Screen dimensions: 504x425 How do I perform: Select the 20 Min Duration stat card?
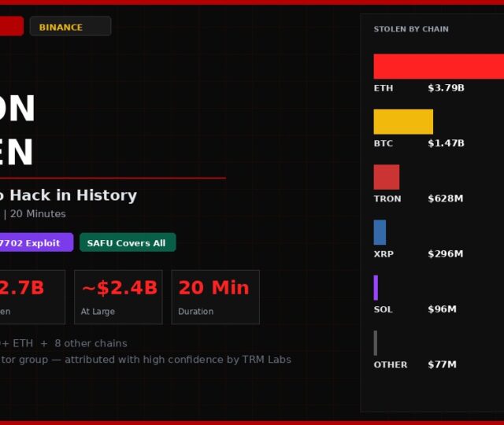pos(215,297)
